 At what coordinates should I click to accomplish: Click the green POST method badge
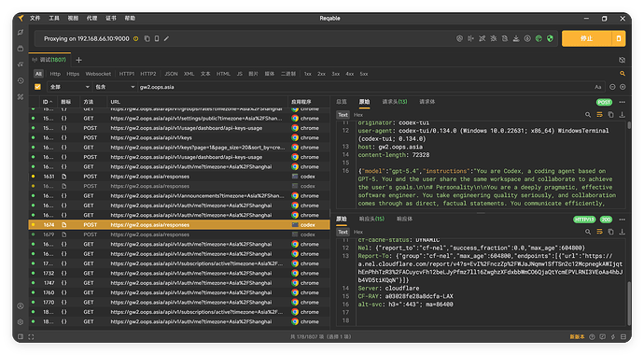coord(604,102)
